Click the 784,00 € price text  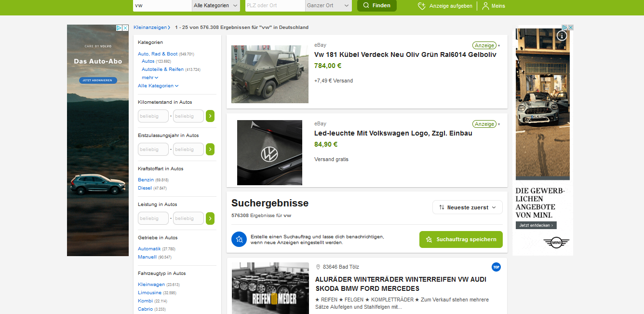328,66
